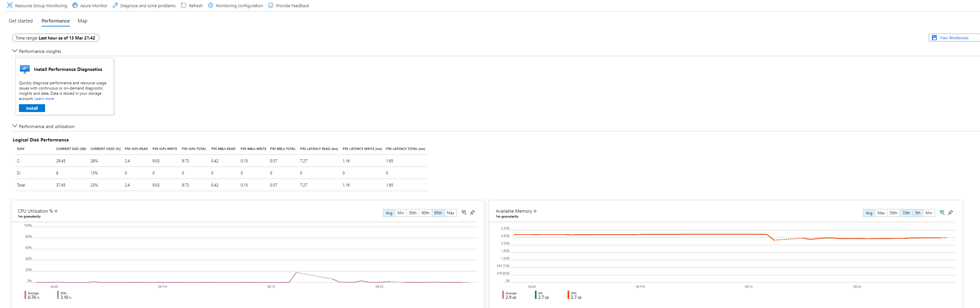Click the Refresh icon in toolbar
The image size is (980, 308).
(x=184, y=6)
